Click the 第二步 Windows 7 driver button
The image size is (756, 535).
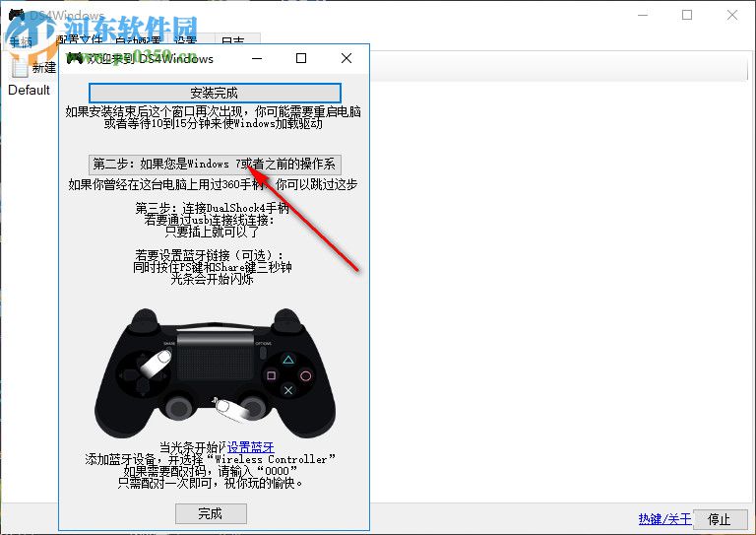coord(215,164)
